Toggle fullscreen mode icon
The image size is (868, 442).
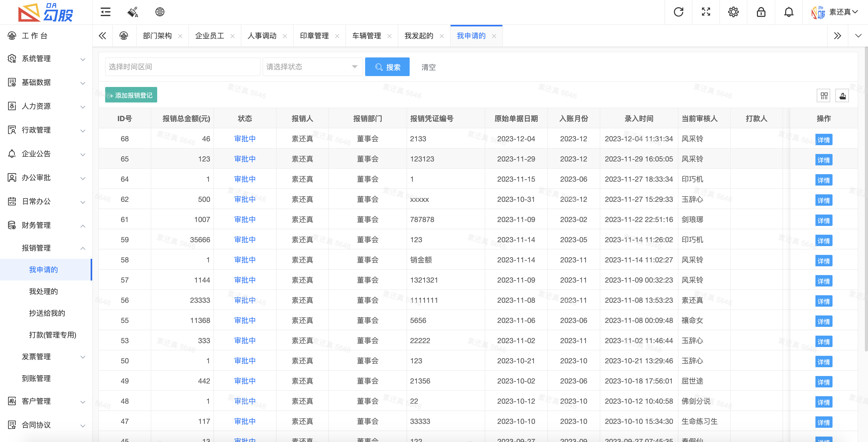click(706, 12)
